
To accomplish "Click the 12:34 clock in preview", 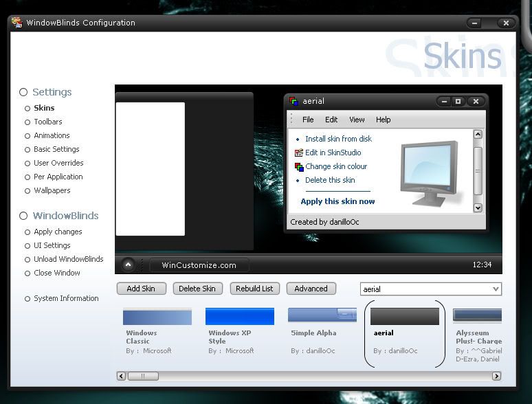I will tap(482, 265).
